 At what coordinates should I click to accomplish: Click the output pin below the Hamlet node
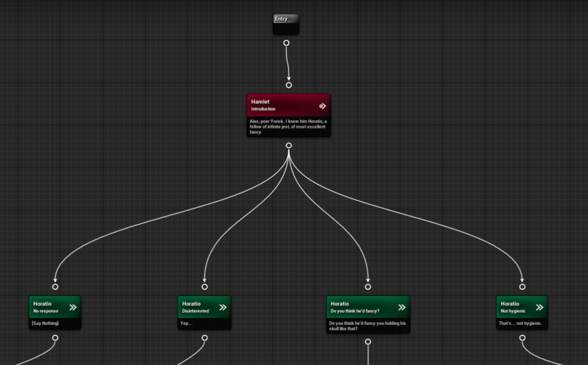(x=289, y=145)
